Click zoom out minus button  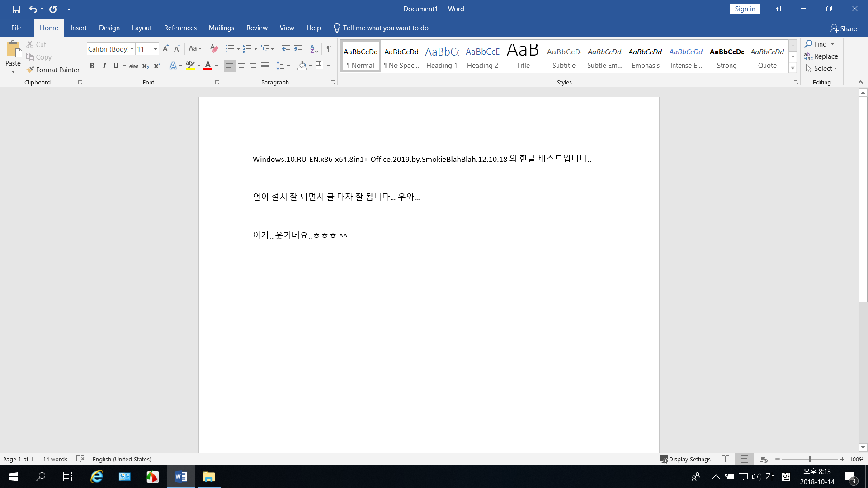(778, 459)
